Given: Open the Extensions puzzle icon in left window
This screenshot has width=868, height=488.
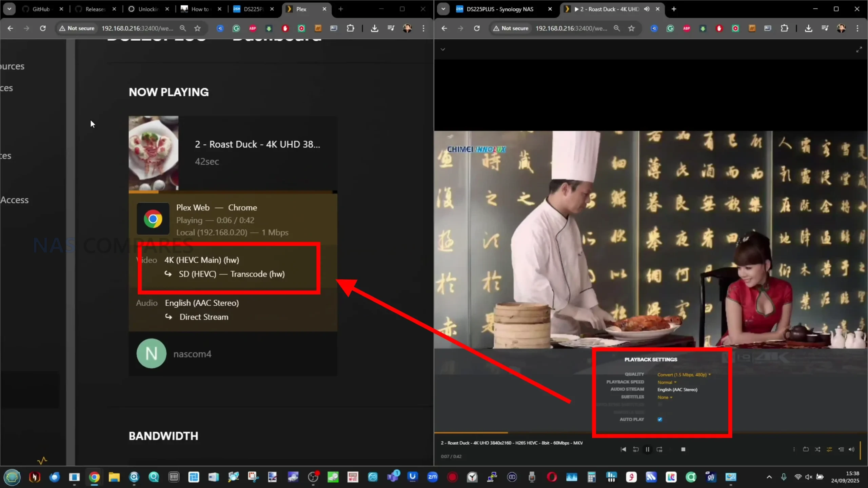Looking at the screenshot, I should (x=350, y=28).
